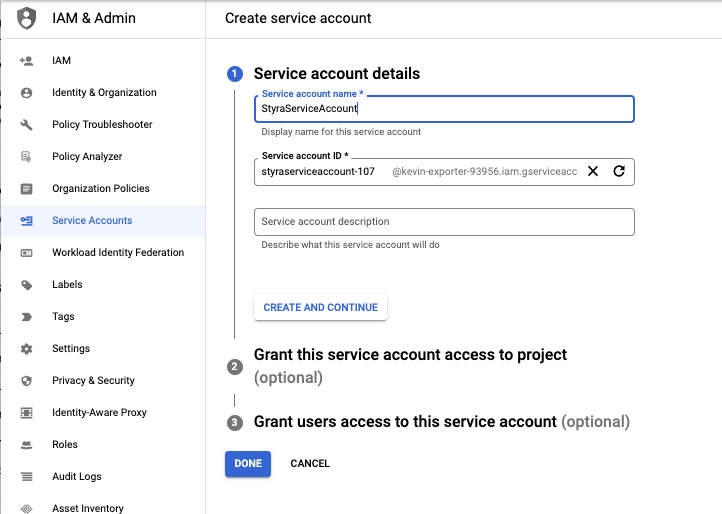Open the IAM menu item
This screenshot has width=722, height=514.
103,61
